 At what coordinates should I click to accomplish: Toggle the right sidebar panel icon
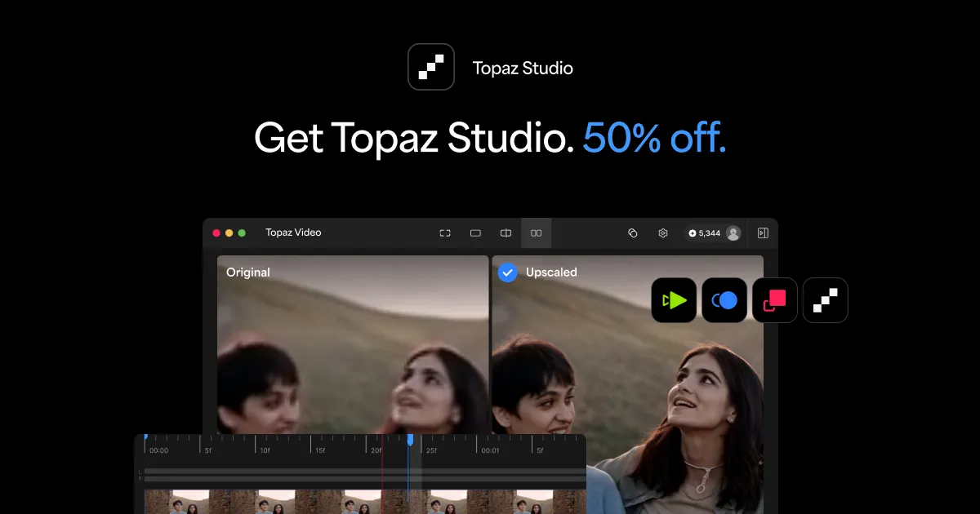(x=763, y=233)
